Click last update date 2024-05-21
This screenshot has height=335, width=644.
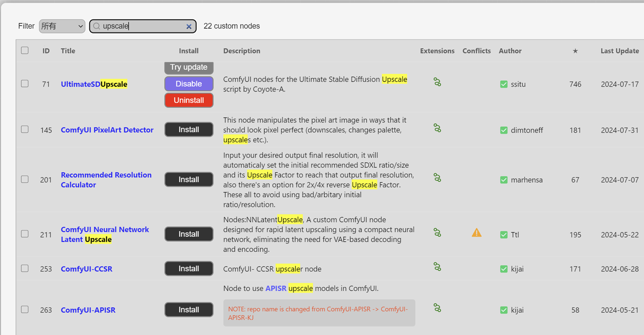[620, 310]
